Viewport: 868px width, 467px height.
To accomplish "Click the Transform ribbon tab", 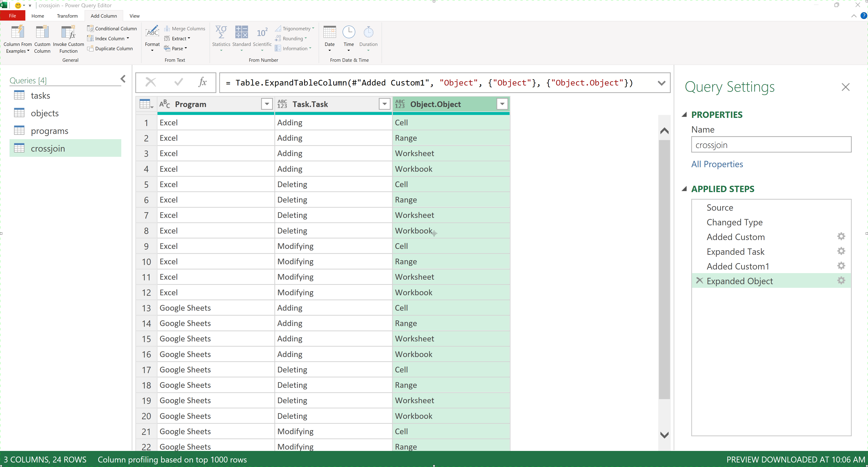I will 67,16.
